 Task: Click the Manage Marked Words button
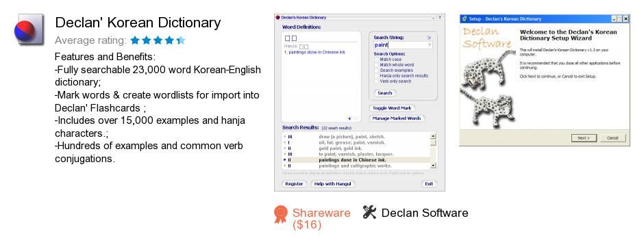(x=397, y=118)
